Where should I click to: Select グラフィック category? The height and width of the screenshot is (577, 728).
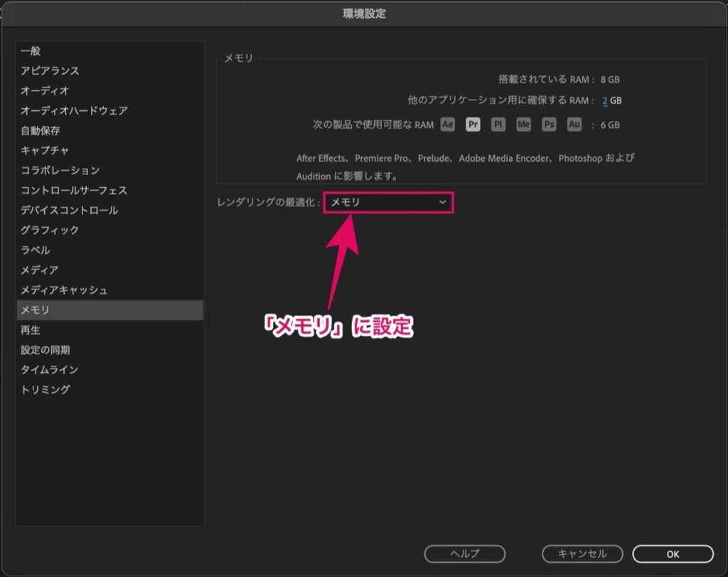[x=110, y=230]
